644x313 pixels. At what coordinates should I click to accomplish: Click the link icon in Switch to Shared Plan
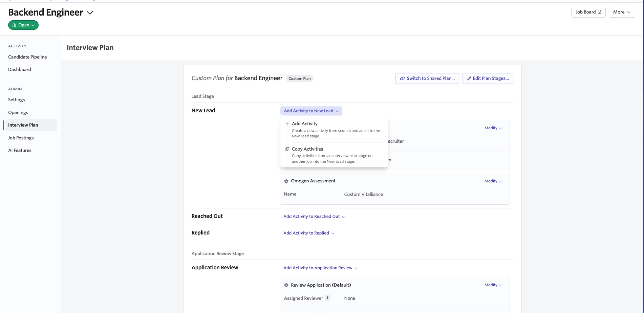tap(402, 78)
